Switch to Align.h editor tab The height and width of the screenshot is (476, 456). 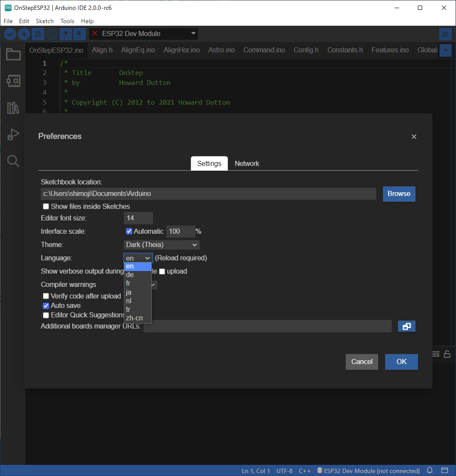[102, 50]
